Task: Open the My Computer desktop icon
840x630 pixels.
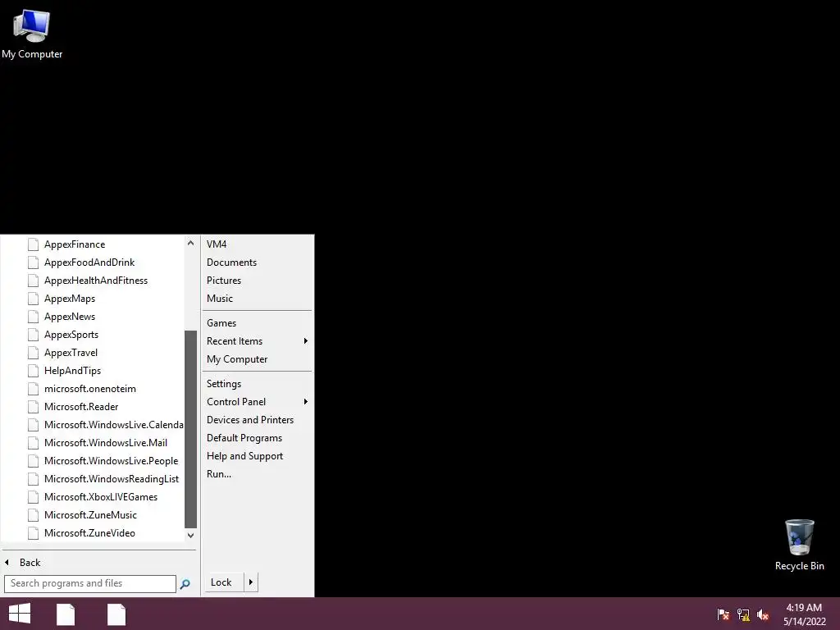Action: [32, 34]
